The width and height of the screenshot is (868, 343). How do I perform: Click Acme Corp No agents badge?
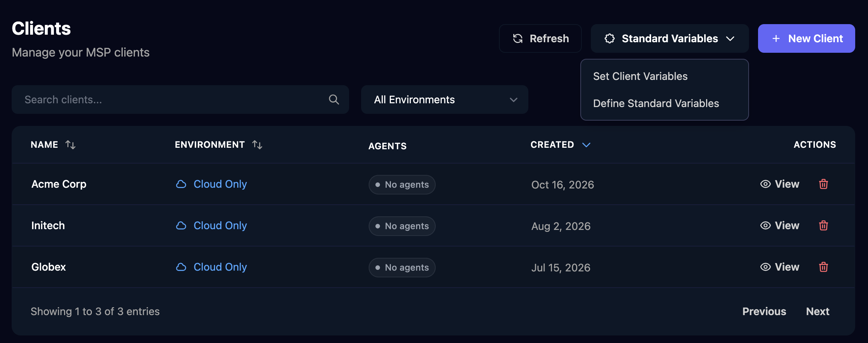402,185
